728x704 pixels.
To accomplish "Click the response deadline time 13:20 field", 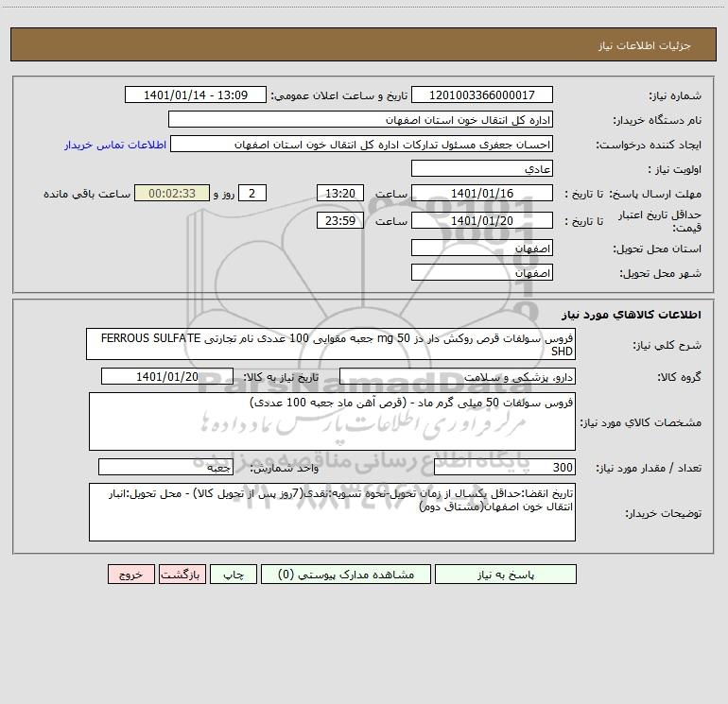I will click(x=339, y=193).
